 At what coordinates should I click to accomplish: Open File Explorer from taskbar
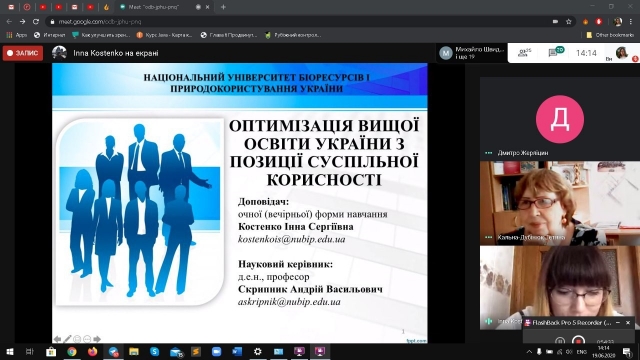(x=134, y=351)
